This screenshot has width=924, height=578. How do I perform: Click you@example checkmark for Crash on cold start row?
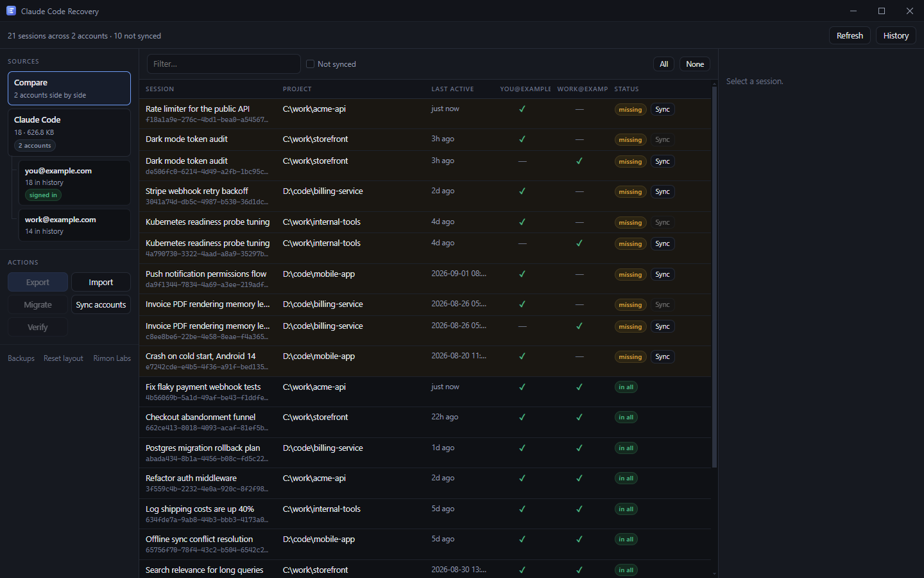[522, 356]
